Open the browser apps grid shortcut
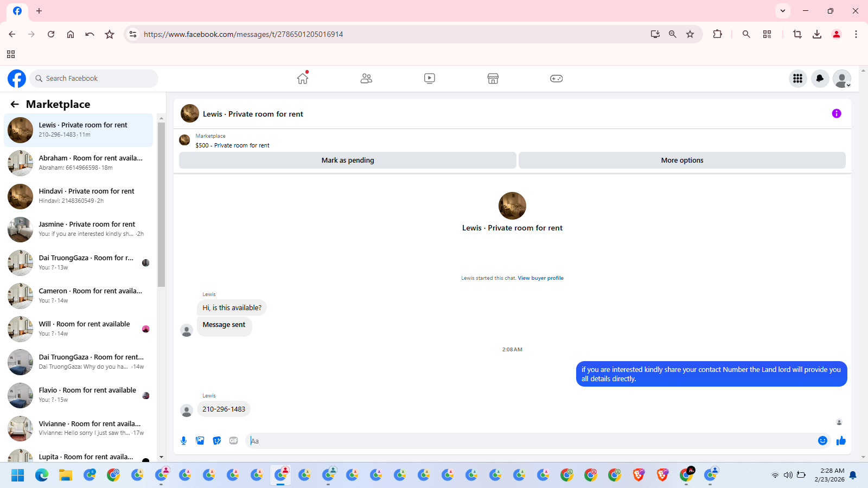Viewport: 868px width, 488px height. pyautogui.click(x=11, y=54)
